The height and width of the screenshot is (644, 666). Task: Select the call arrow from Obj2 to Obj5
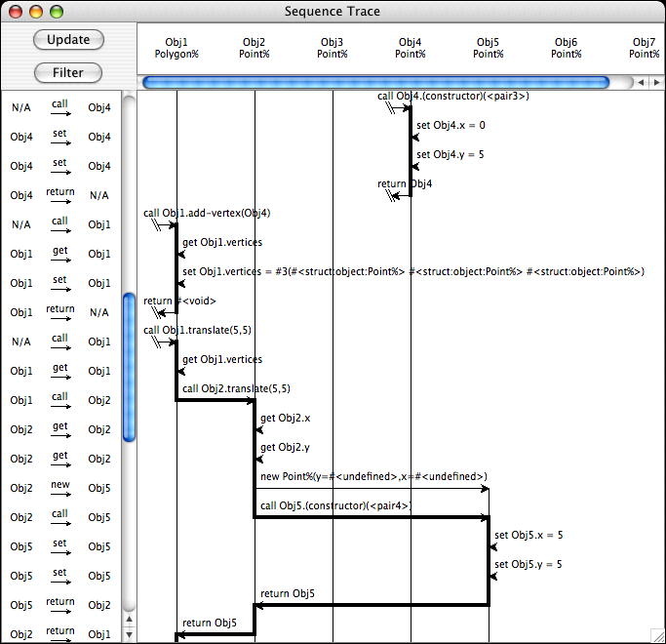tap(60, 517)
